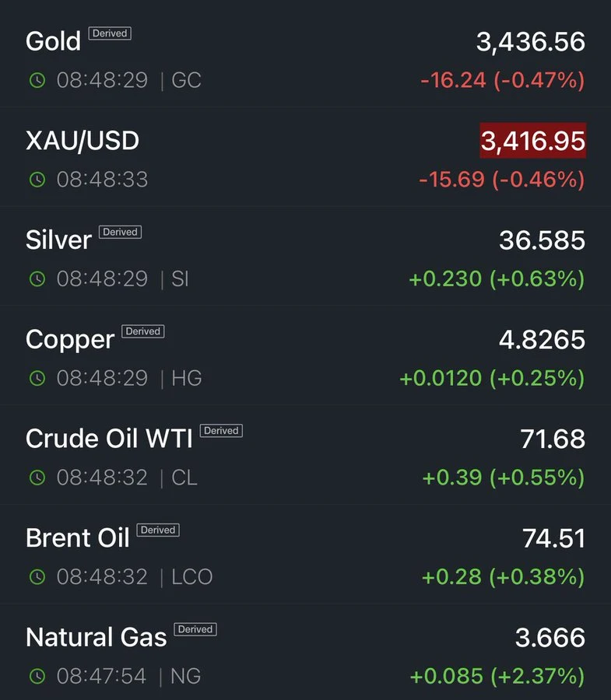Image resolution: width=611 pixels, height=700 pixels.
Task: Click the clock icon in the Silver row
Action: tap(37, 279)
